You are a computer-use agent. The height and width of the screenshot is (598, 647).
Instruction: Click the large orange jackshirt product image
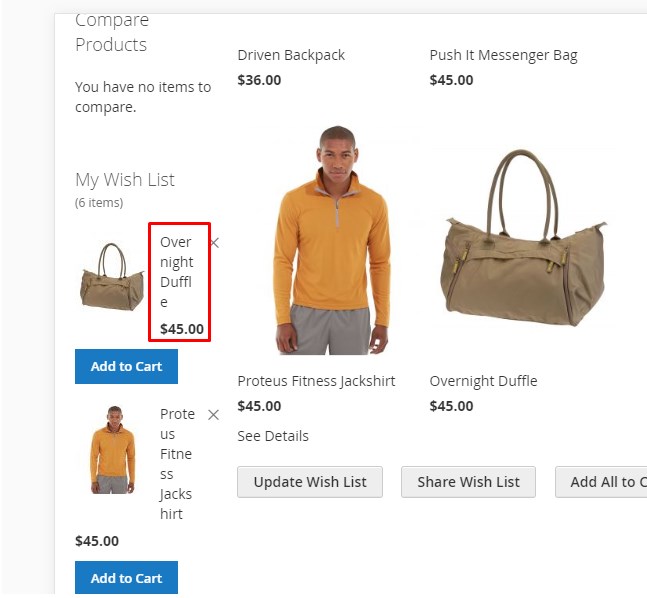333,240
